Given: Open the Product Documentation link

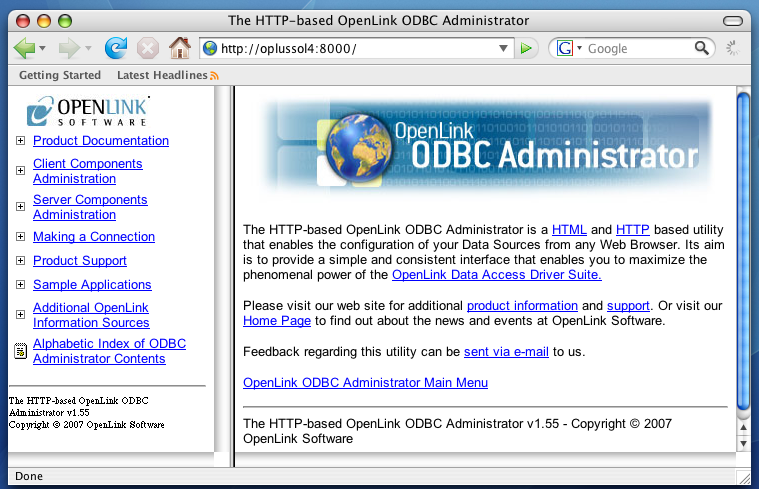Looking at the screenshot, I should (101, 140).
